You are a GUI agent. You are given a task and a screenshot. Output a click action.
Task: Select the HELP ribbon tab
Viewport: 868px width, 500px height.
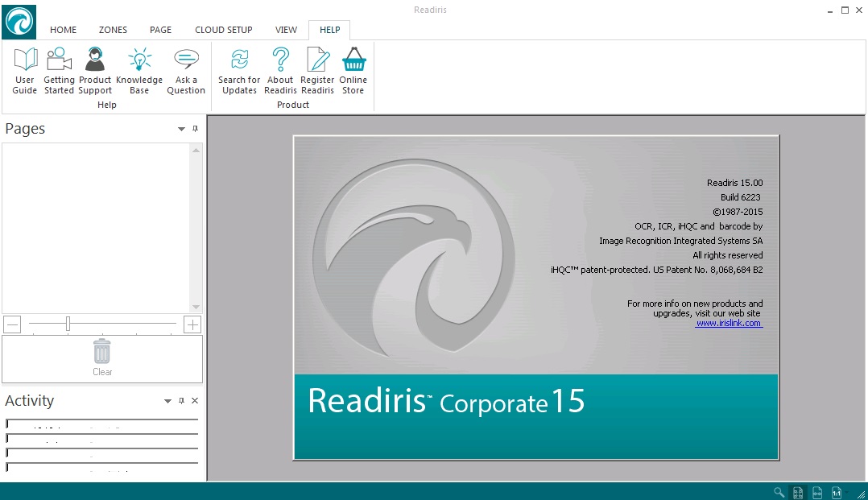[330, 30]
